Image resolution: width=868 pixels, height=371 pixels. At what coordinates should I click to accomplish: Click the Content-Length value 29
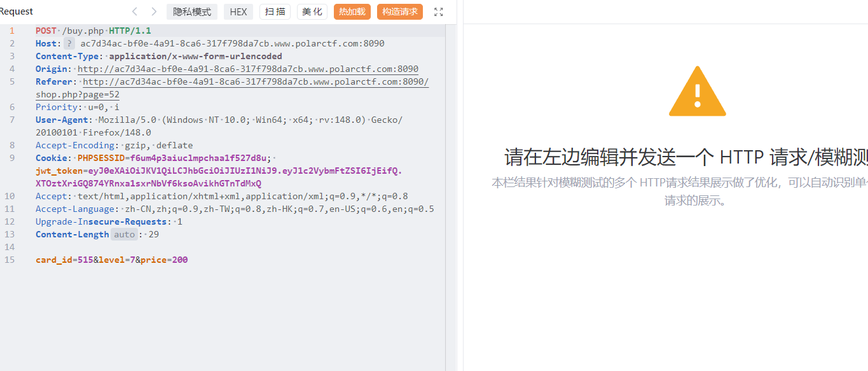click(x=153, y=234)
